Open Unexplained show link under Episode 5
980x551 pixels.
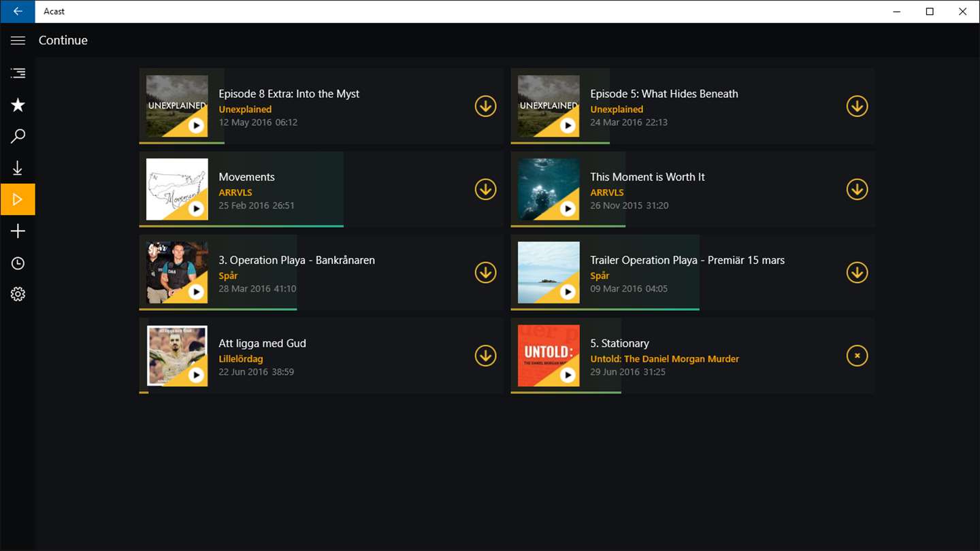tap(617, 109)
